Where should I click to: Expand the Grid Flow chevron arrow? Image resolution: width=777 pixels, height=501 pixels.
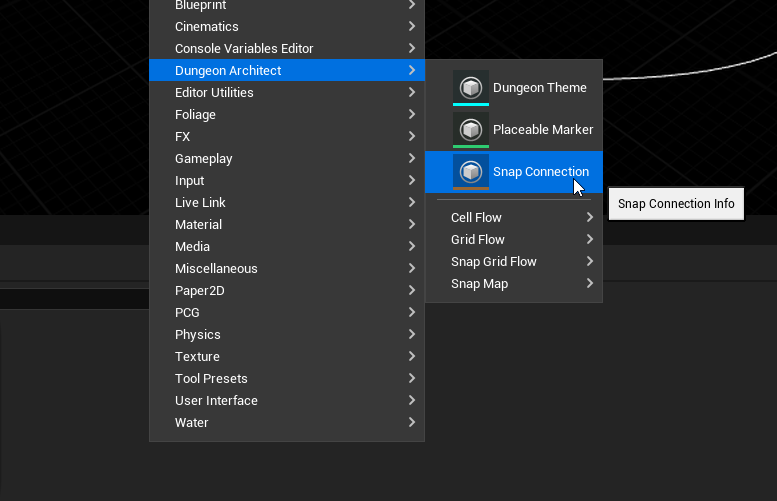590,239
